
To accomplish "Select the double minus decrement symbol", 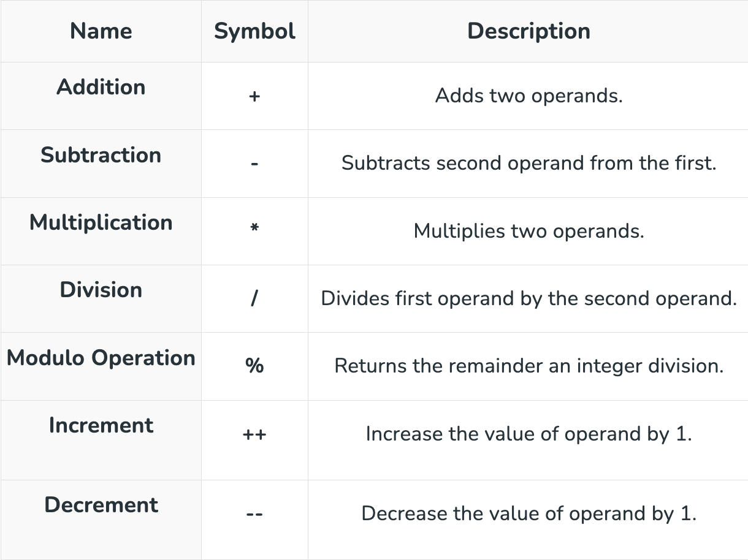I will (x=254, y=514).
